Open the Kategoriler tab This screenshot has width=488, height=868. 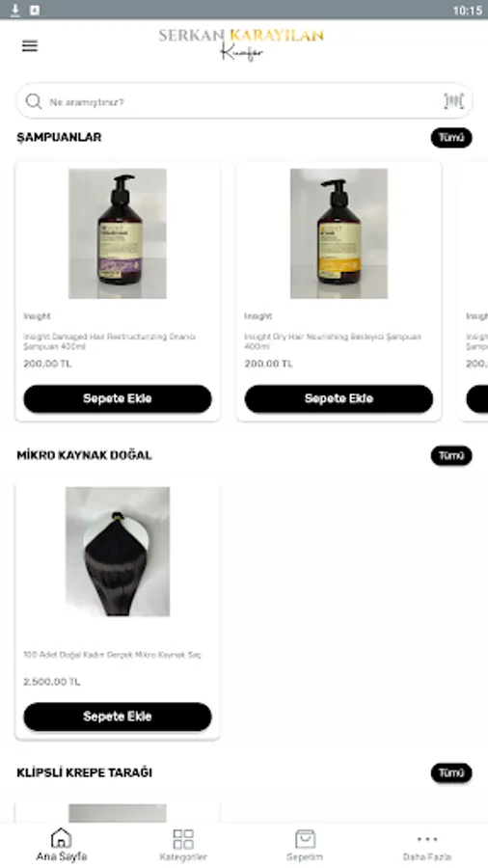[183, 845]
